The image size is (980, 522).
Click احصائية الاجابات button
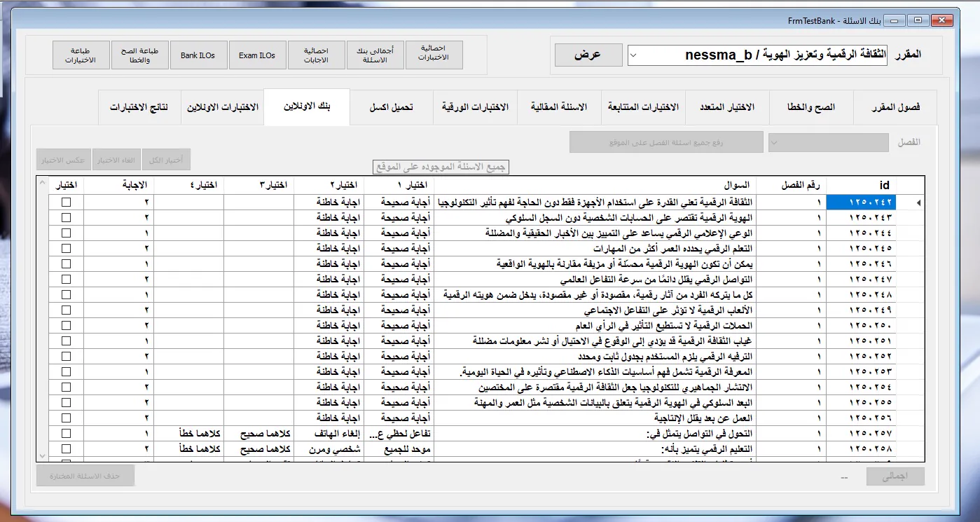316,55
